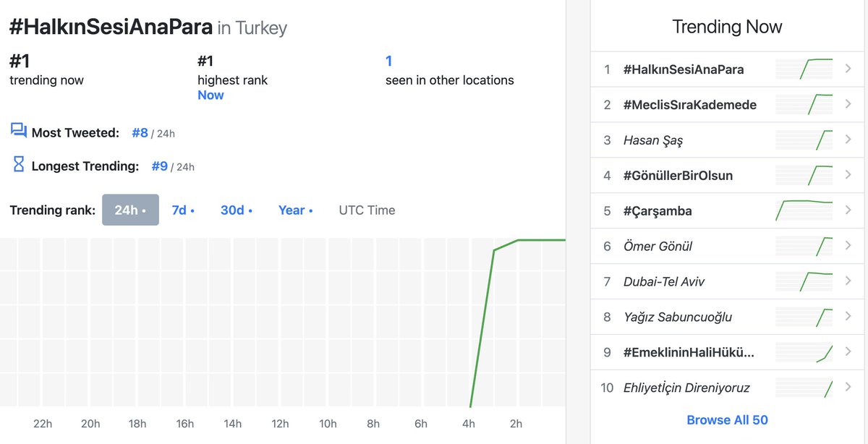Screen dimensions: 868x444
Task: Click the 2h mark on chart axis
Action: pyautogui.click(x=516, y=424)
